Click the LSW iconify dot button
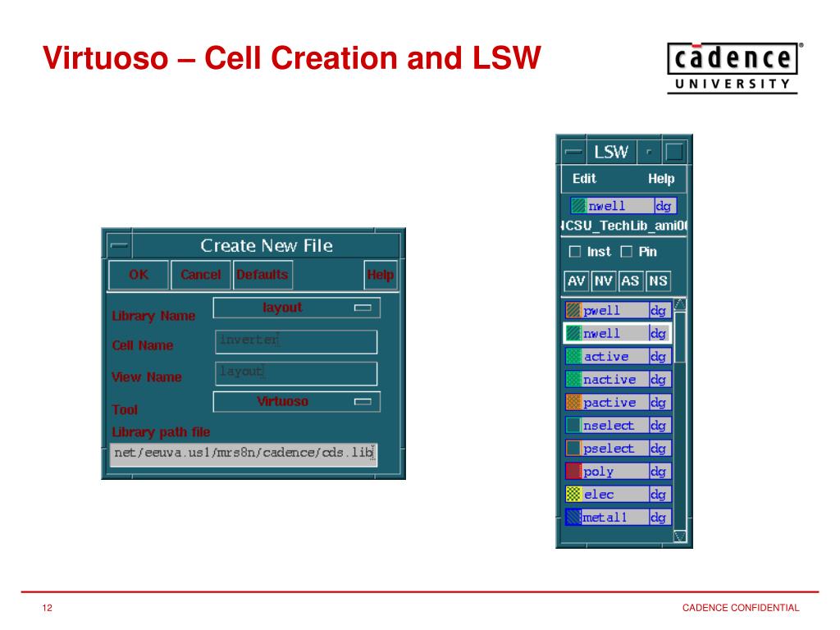 (650, 152)
